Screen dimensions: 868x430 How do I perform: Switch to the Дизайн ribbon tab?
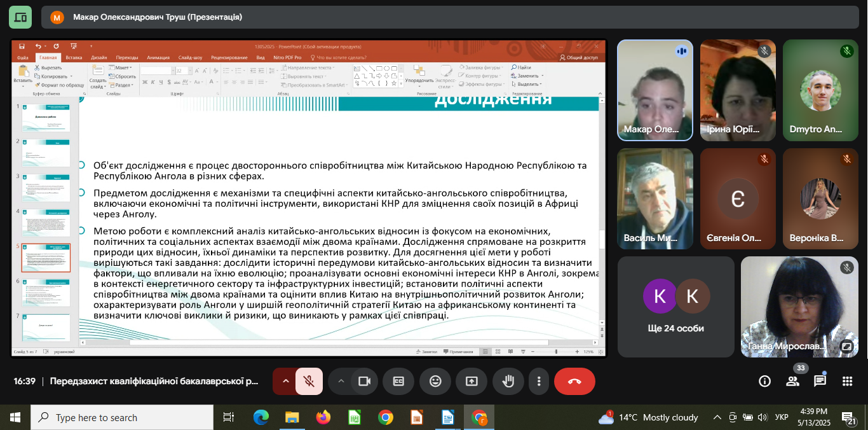[98, 57]
